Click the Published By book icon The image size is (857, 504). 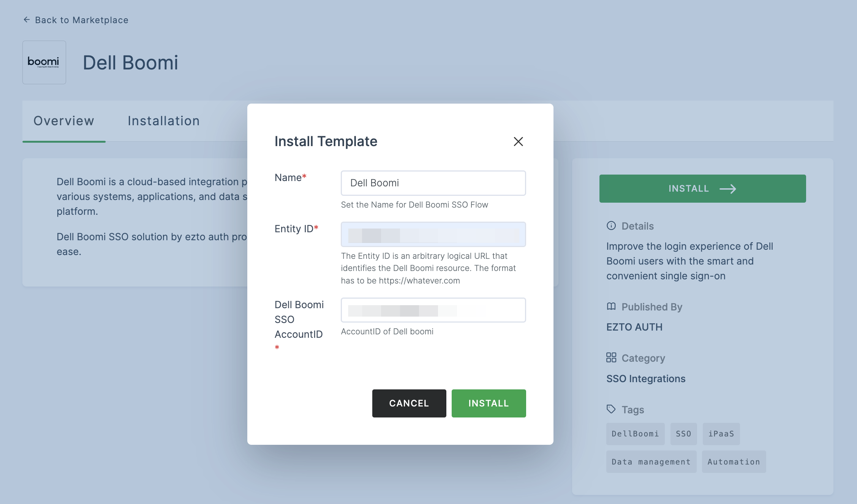(x=611, y=306)
